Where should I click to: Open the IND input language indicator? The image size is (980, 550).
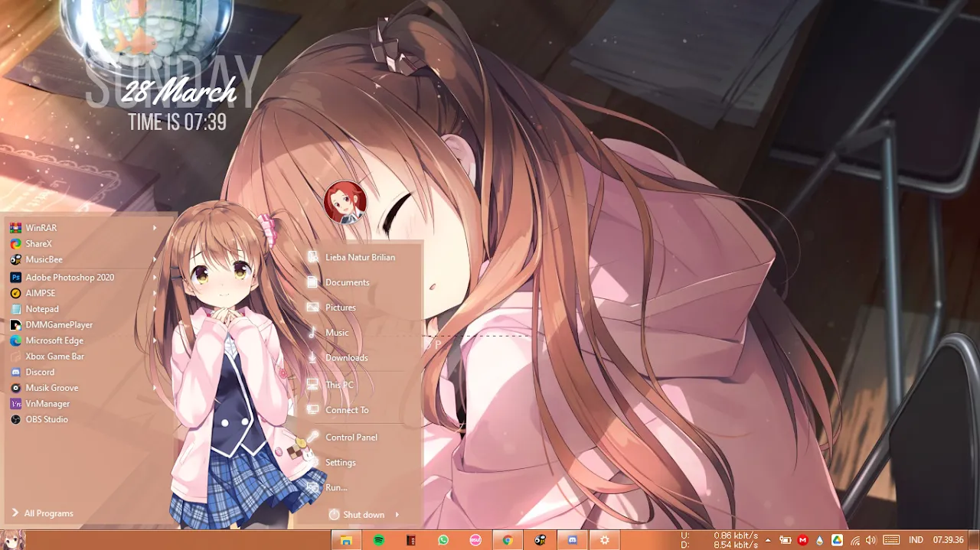[x=916, y=540]
